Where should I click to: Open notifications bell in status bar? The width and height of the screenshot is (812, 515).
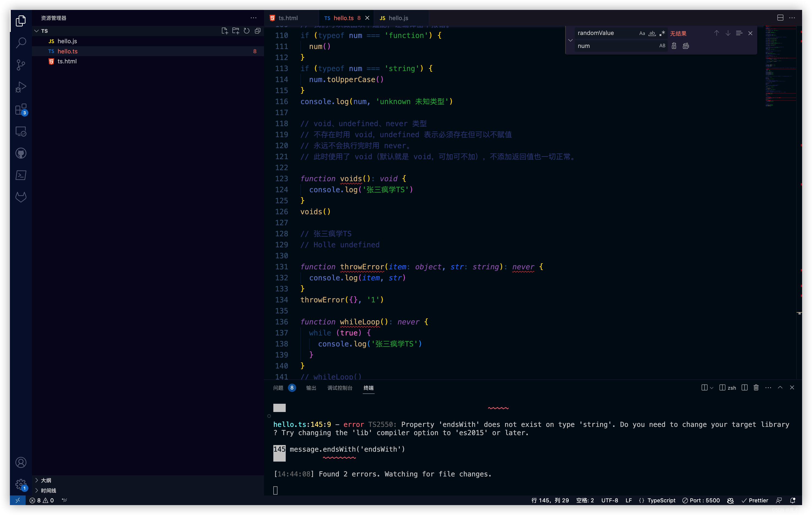click(x=793, y=500)
